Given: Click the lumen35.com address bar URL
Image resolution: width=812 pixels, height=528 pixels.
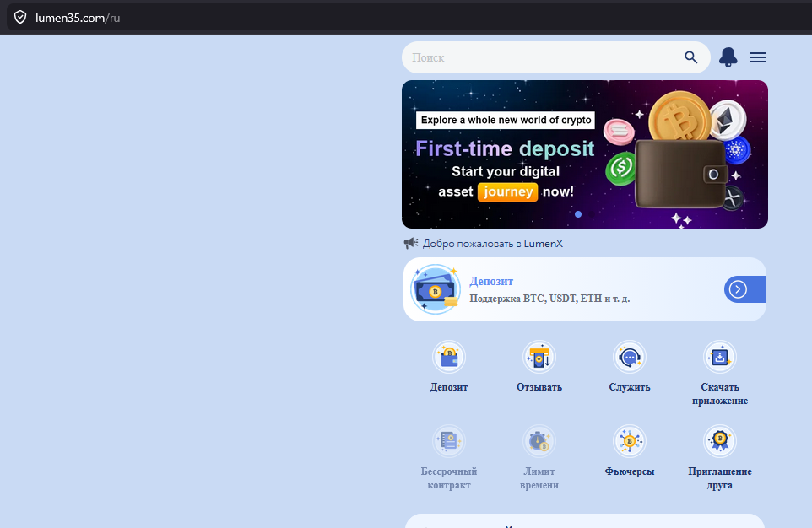Looking at the screenshot, I should (x=78, y=18).
